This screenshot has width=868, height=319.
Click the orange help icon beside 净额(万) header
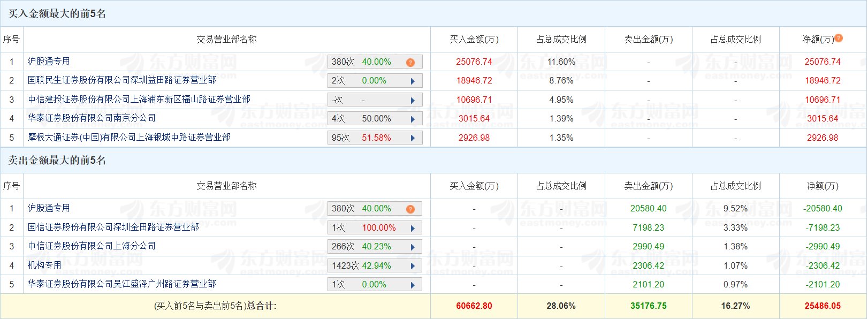pyautogui.click(x=839, y=38)
